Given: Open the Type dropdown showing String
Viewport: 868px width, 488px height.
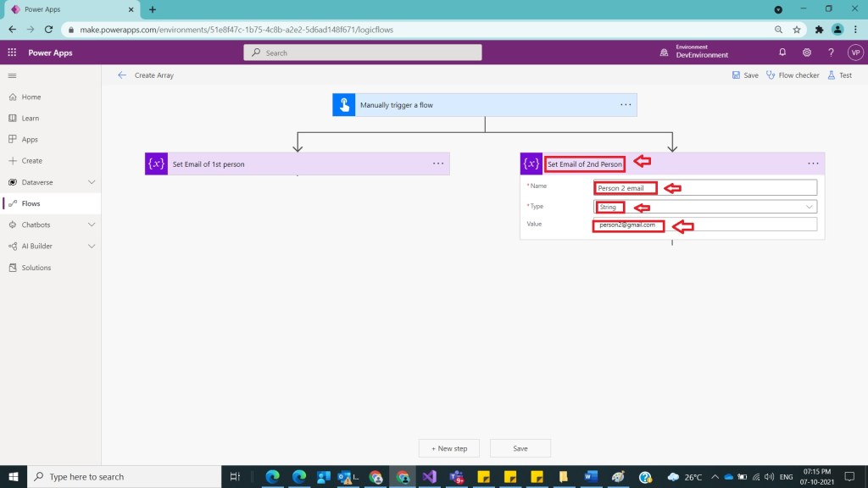Looking at the screenshot, I should pyautogui.click(x=705, y=207).
